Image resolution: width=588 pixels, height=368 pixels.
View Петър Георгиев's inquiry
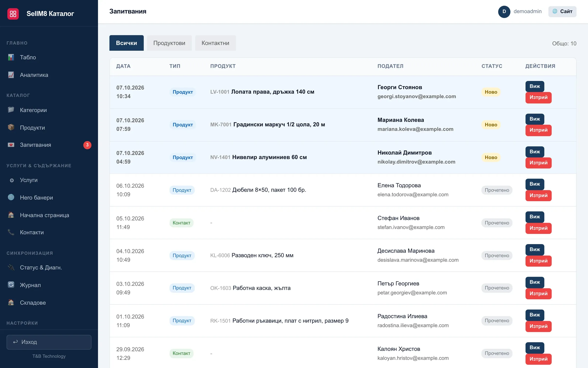535,282
